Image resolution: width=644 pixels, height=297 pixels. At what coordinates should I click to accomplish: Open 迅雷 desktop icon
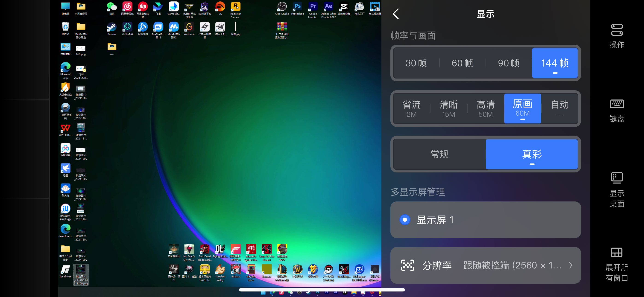(65, 170)
